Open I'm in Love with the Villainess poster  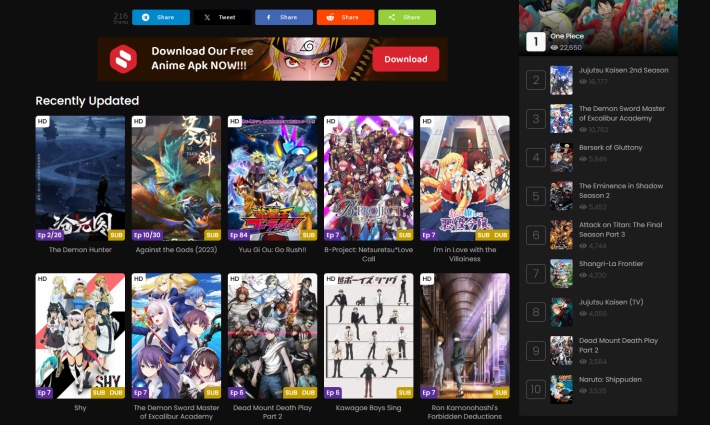coord(465,178)
